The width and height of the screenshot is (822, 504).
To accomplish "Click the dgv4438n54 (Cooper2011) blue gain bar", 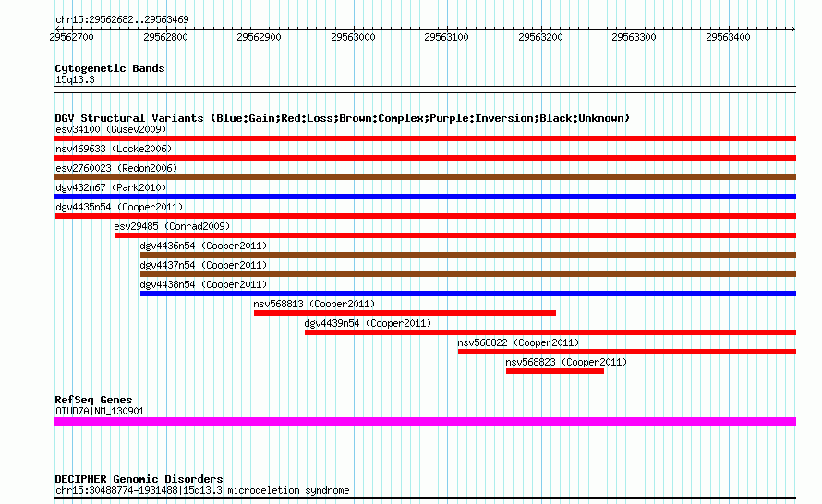I will (468, 294).
